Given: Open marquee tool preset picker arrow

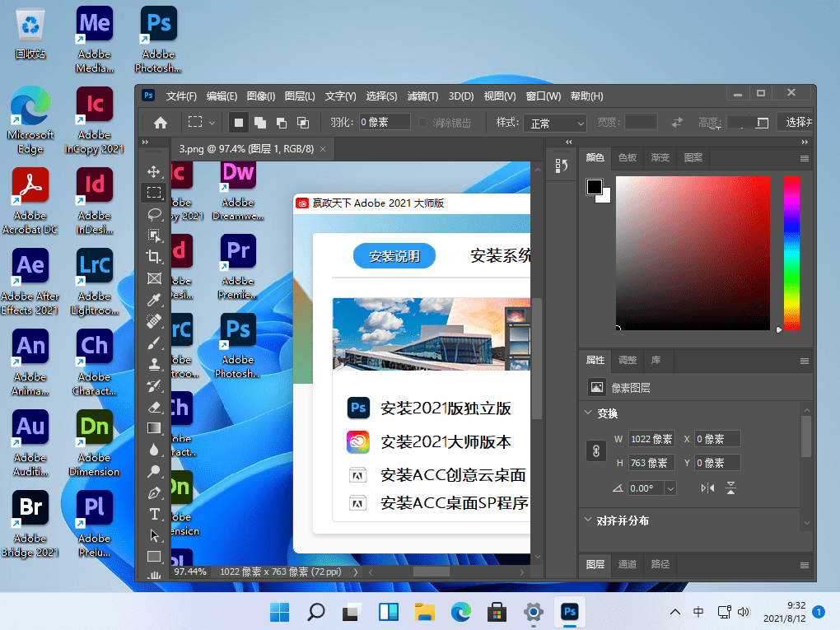Looking at the screenshot, I should click(212, 123).
